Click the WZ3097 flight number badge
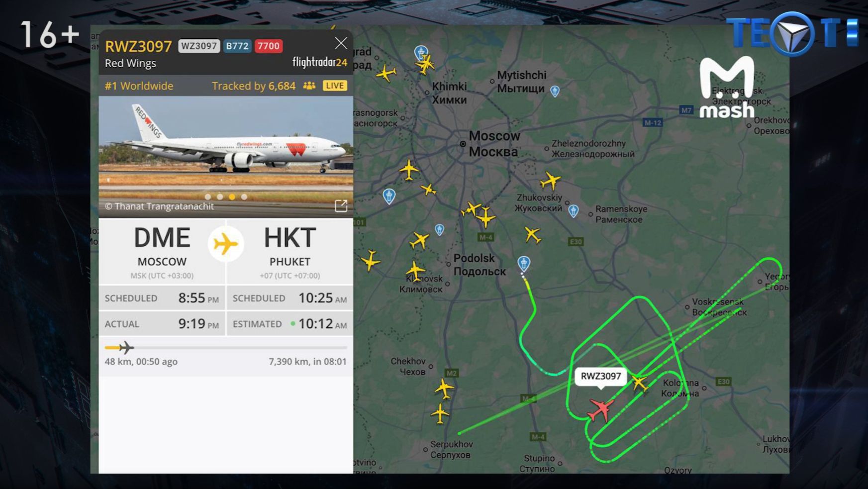The image size is (868, 489). [199, 46]
